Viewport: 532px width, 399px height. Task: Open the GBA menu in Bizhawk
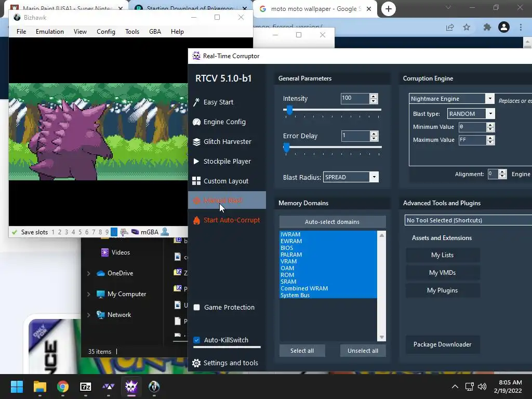[x=155, y=32]
